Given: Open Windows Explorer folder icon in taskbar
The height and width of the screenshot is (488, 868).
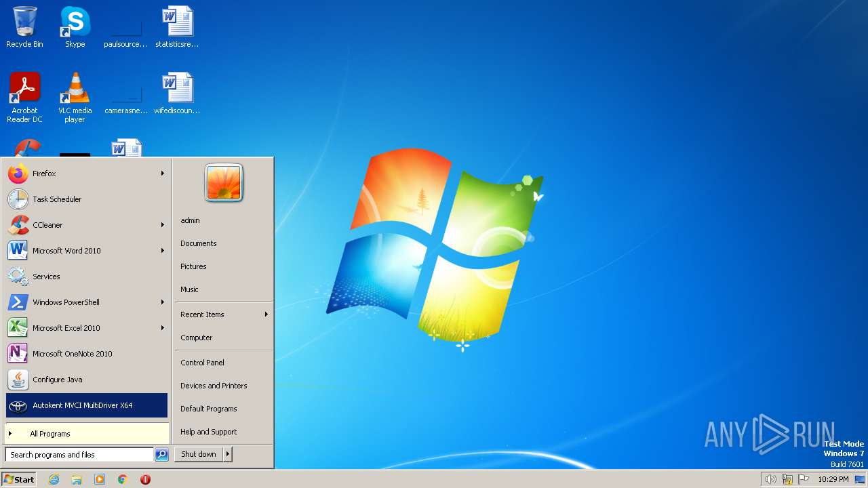Looking at the screenshot, I should [77, 479].
